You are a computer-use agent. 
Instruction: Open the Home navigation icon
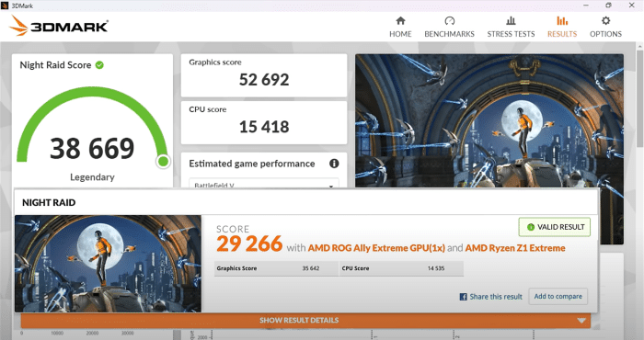point(400,21)
